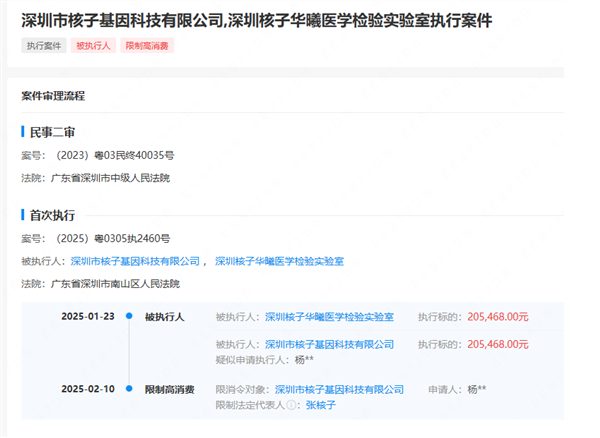Click case number (2023)粤03民终40035号
The height and width of the screenshot is (438, 600).
coord(115,156)
